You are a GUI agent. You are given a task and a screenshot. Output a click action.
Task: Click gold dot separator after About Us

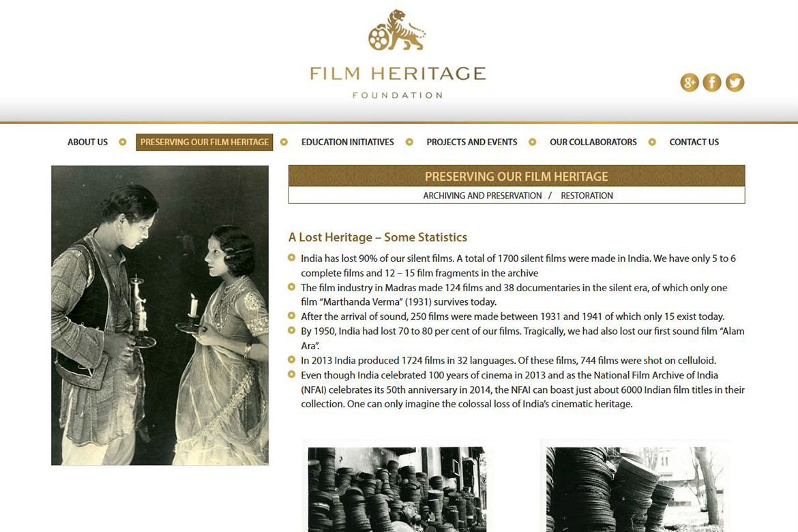[123, 142]
